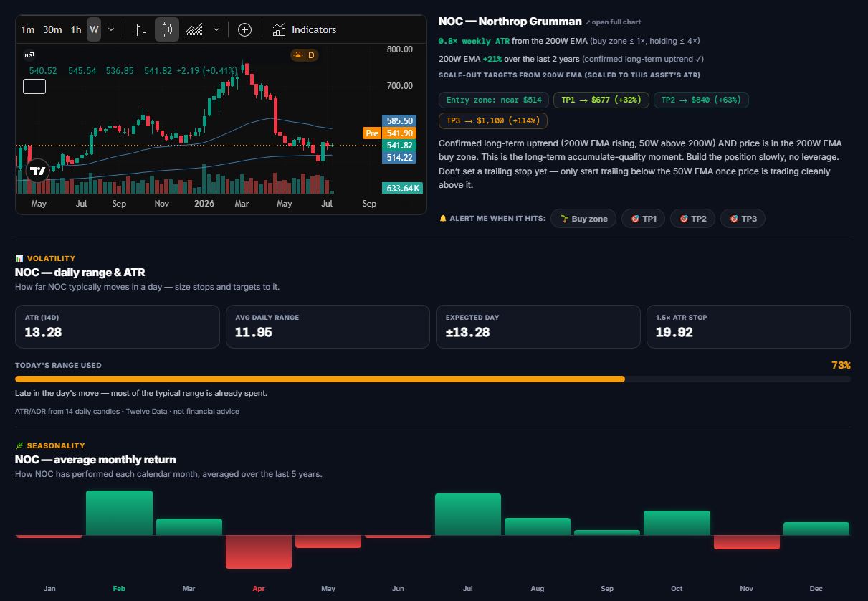The image size is (868, 601).
Task: Click the November negative seasonality bar
Action: (747, 542)
